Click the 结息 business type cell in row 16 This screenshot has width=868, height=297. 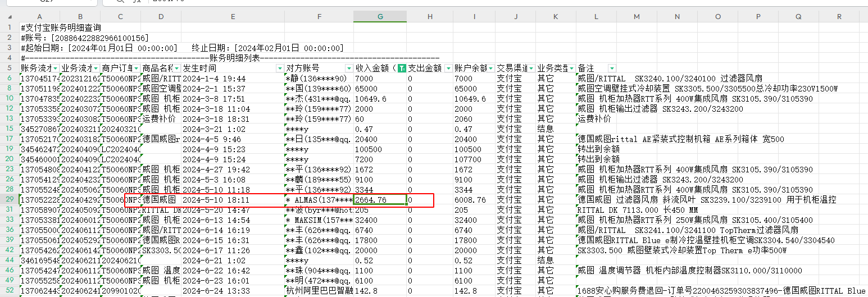click(x=556, y=129)
